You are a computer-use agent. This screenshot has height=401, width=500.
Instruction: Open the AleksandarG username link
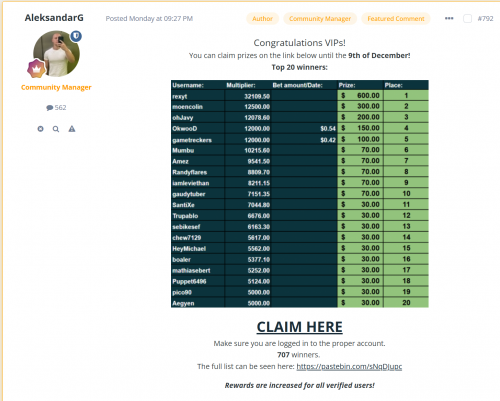click(x=54, y=18)
